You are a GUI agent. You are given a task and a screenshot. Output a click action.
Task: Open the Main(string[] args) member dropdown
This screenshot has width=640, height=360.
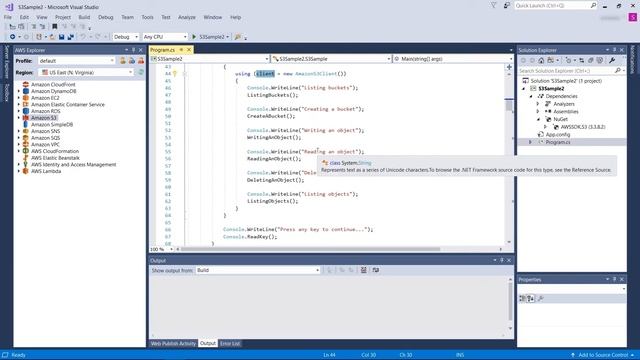click(x=452, y=59)
